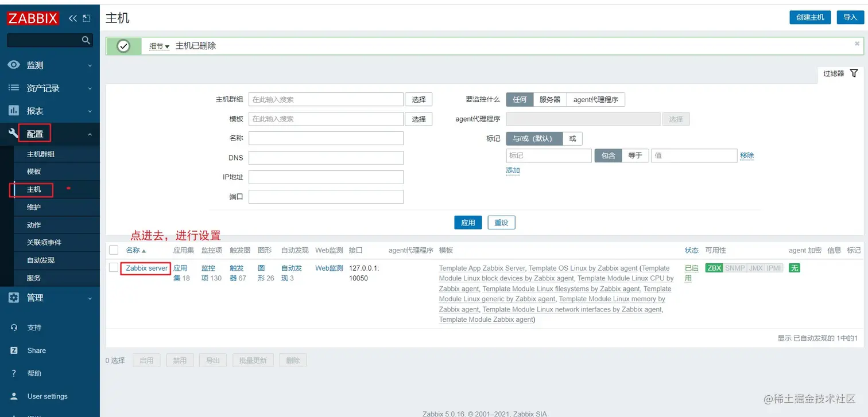Open the Zabbix server host link
Image resolution: width=868 pixels, height=417 pixels.
pyautogui.click(x=147, y=268)
